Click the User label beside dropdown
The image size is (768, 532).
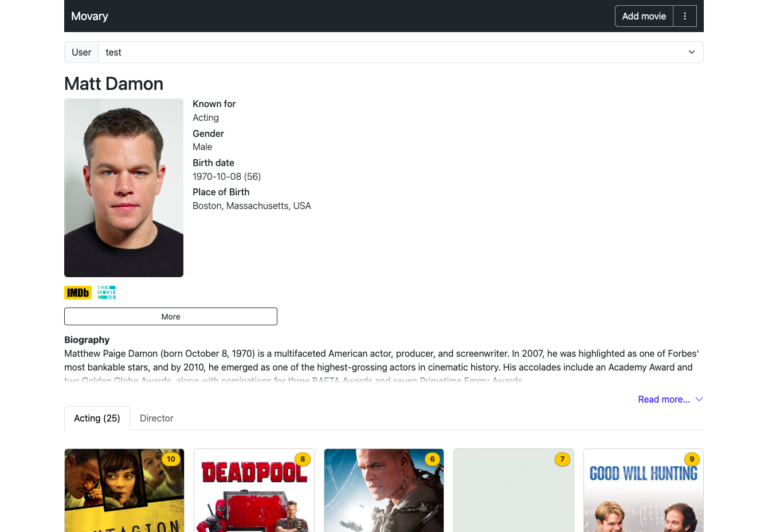click(x=81, y=52)
